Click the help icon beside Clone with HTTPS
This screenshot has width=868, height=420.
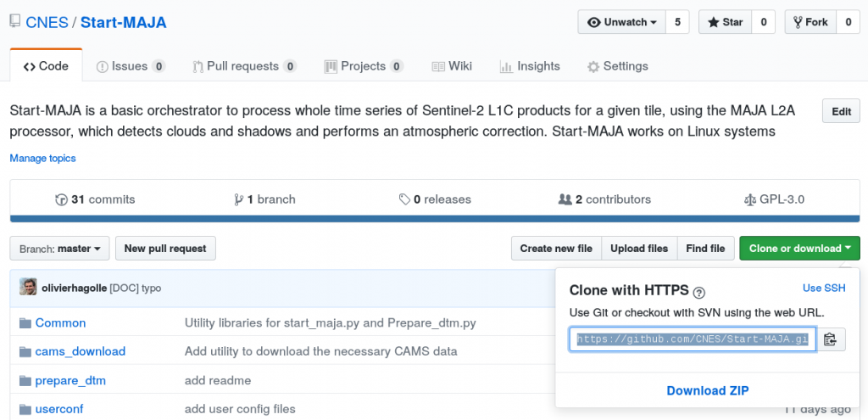tap(699, 293)
